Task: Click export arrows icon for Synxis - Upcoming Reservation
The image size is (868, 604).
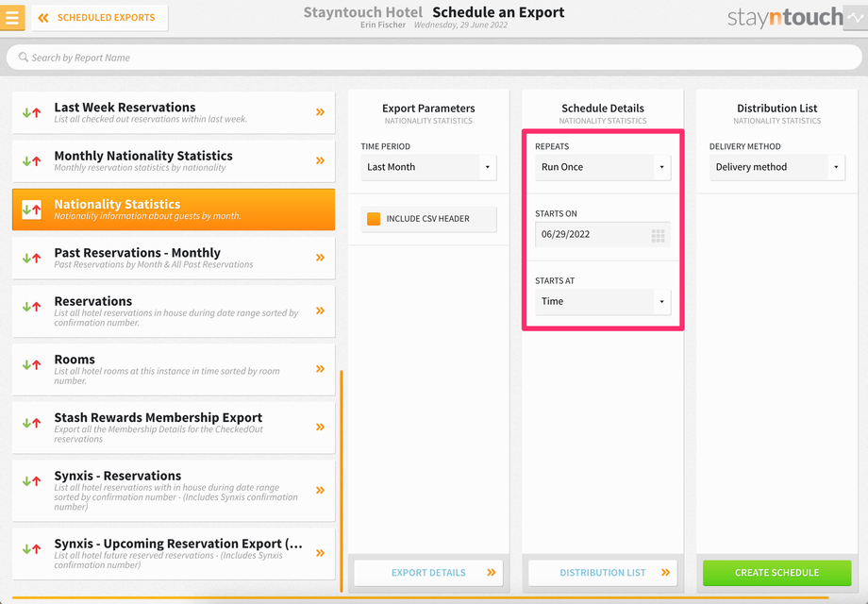Action: click(x=31, y=549)
